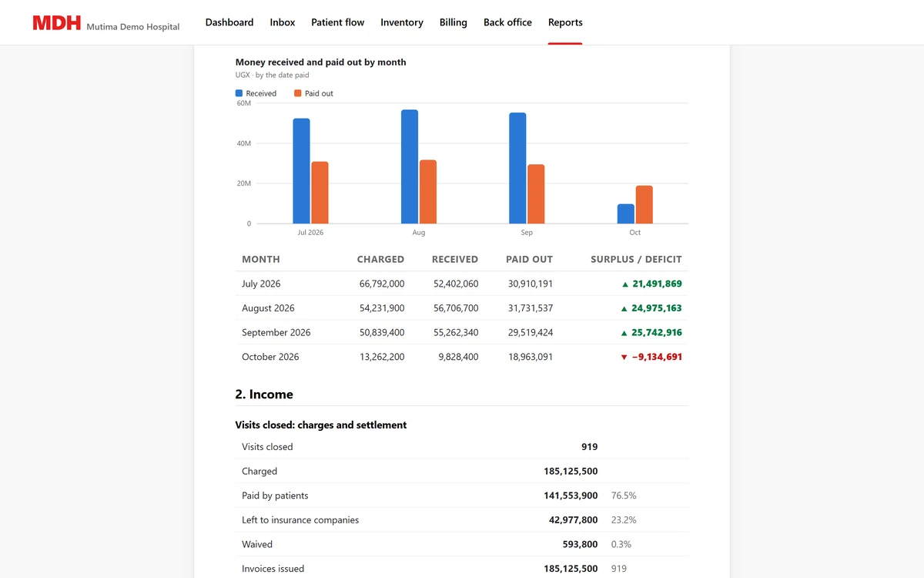The width and height of the screenshot is (924, 578).
Task: Click red down triangle beside −9,134,691
Action: click(x=624, y=357)
